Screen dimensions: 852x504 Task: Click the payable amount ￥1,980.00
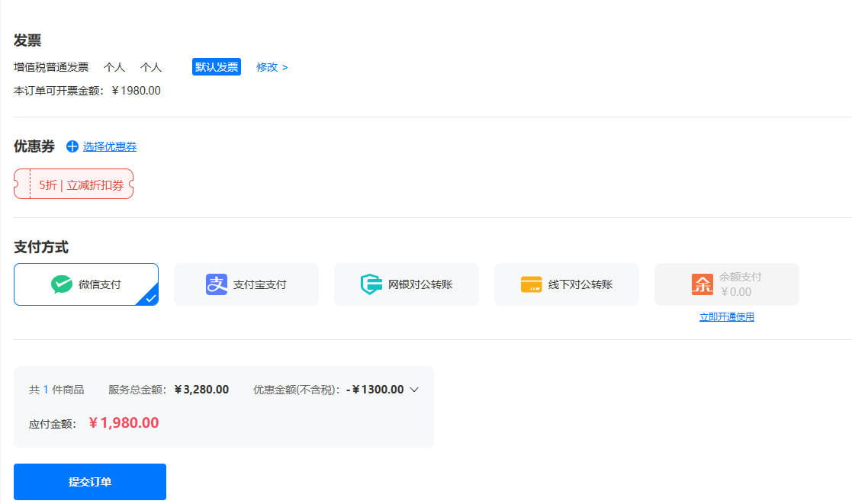pos(124,423)
